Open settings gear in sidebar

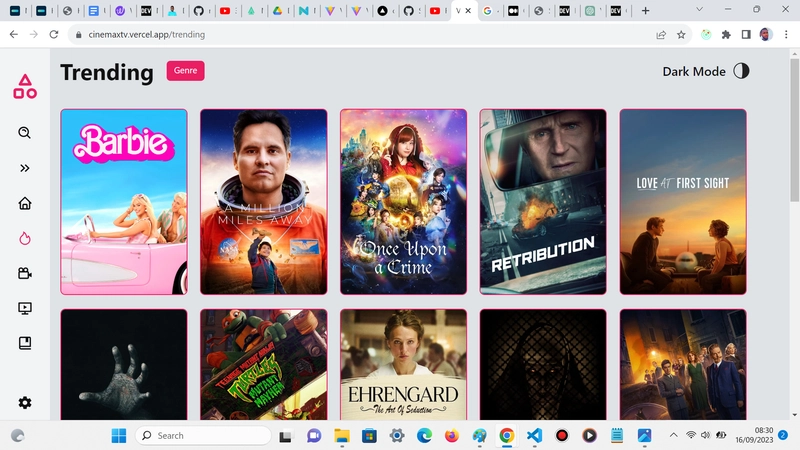(x=24, y=403)
